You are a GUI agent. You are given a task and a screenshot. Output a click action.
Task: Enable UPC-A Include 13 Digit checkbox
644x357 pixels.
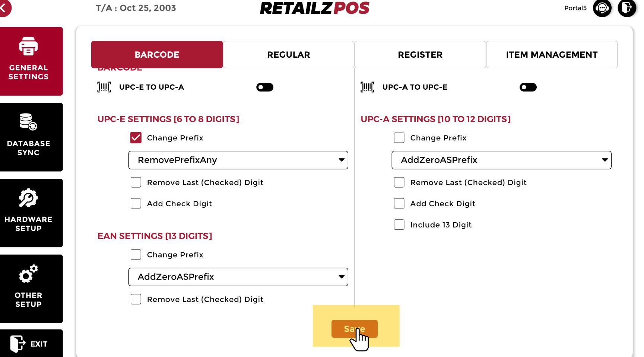[x=399, y=225]
